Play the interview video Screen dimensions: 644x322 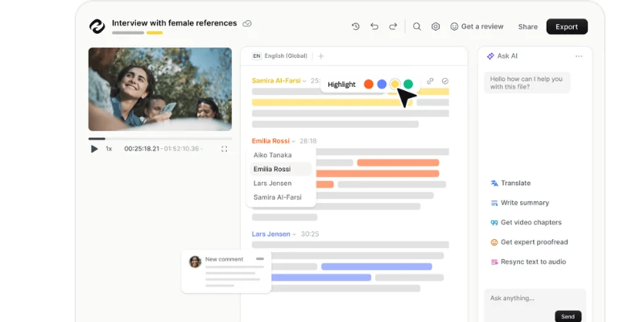pyautogui.click(x=94, y=149)
